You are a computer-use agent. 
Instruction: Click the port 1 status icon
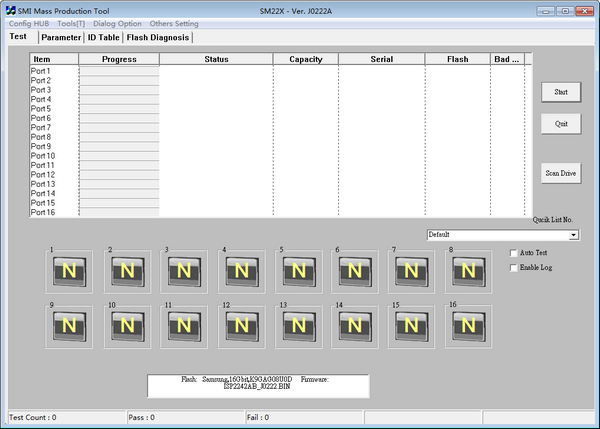coord(70,270)
